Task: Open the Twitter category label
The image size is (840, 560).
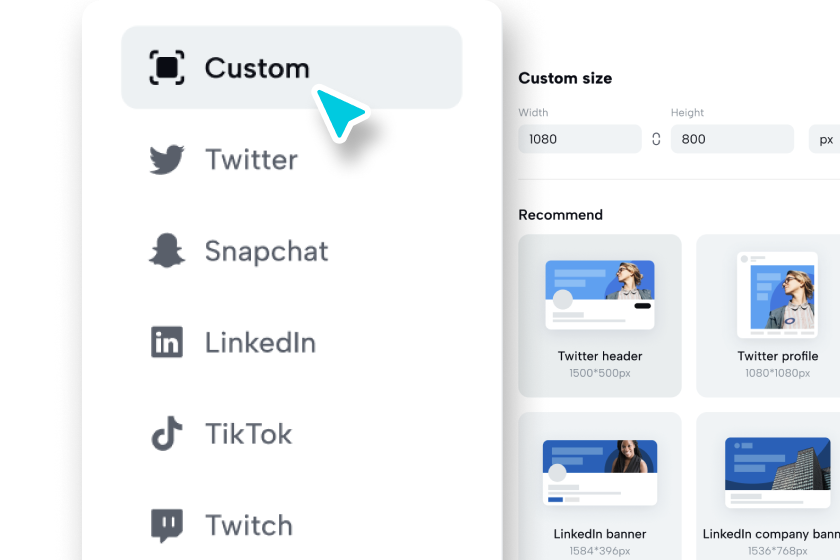Action: pyautogui.click(x=251, y=160)
